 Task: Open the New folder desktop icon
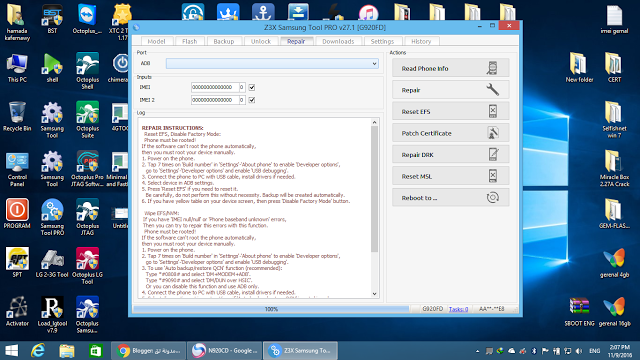pos(579,68)
